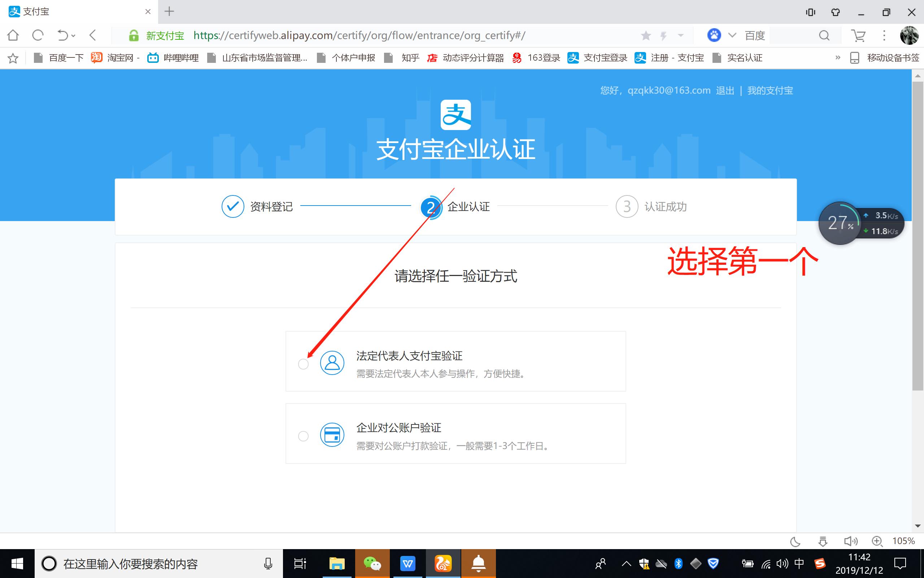Viewport: 924px width, 578px height.
Task: Click the 退出 logout link
Action: click(725, 91)
